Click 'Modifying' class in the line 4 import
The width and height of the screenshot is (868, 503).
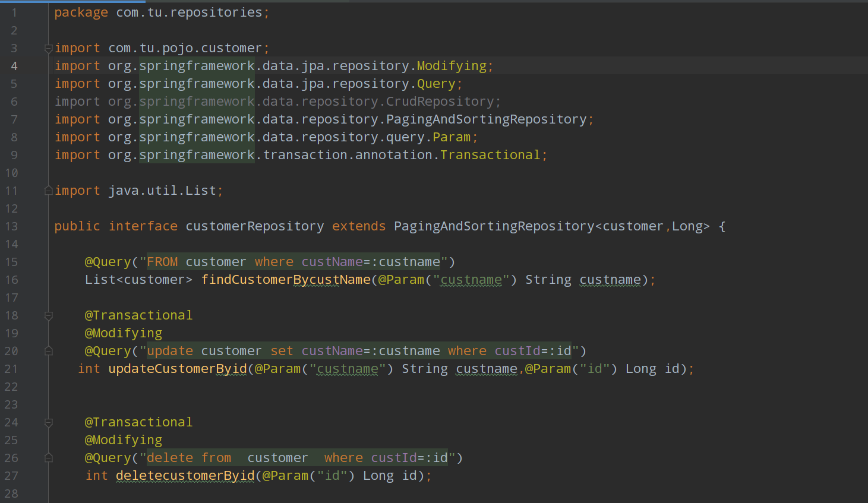click(x=452, y=66)
